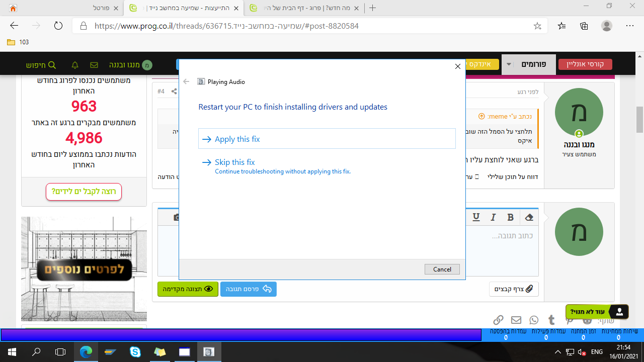The image size is (644, 362).
Task: Click the תצוגה מקדימה preview button
Action: click(188, 289)
